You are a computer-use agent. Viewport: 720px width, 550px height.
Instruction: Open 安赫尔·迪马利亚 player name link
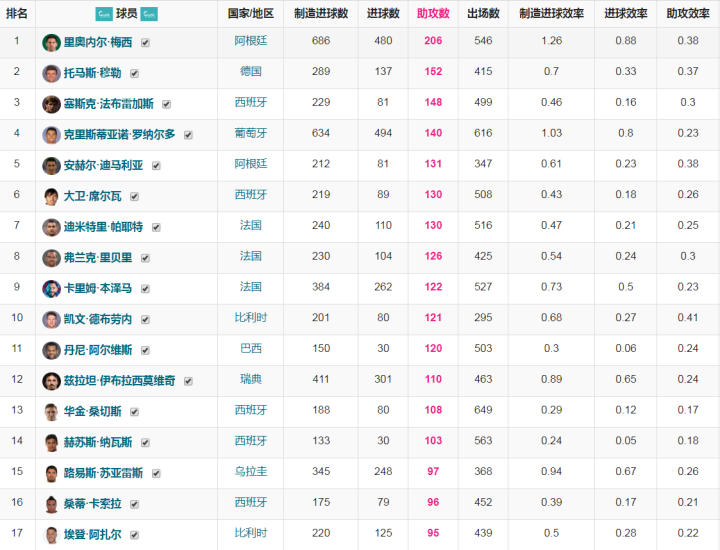[103, 166]
